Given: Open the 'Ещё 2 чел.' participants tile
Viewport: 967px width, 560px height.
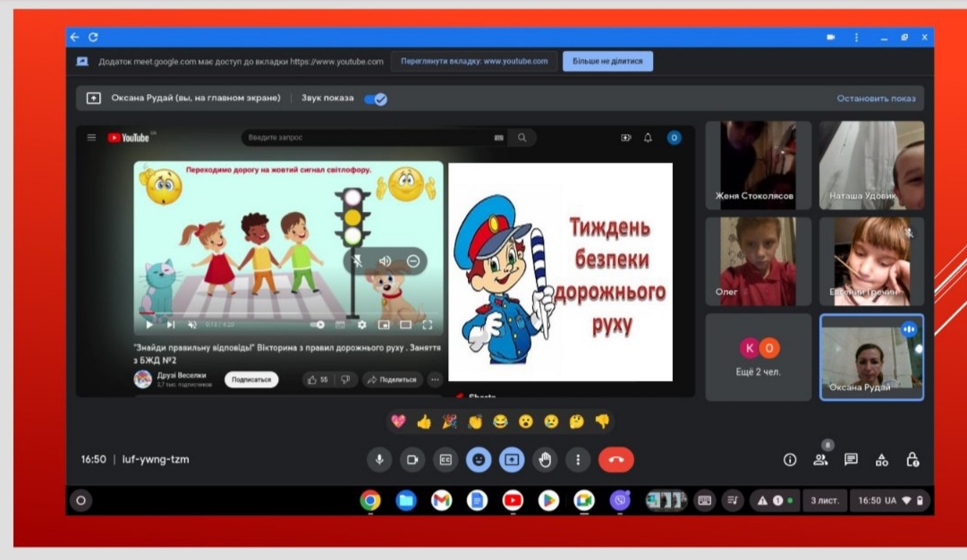Looking at the screenshot, I should 758,357.
